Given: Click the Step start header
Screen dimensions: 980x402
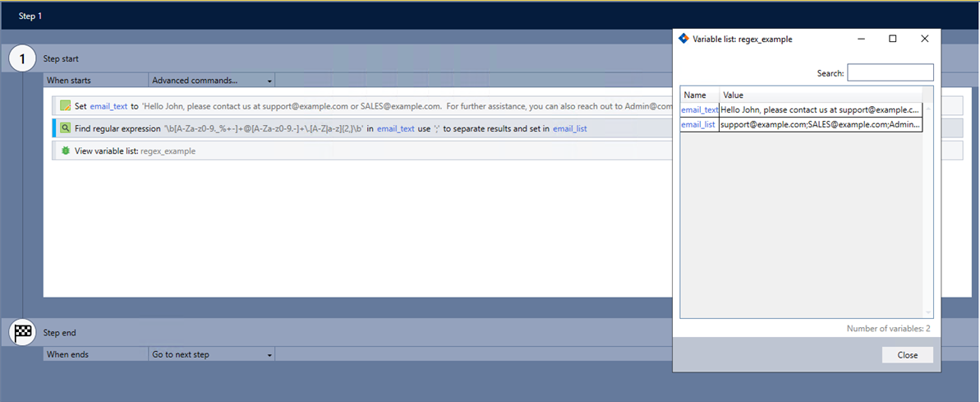Looking at the screenshot, I should 61,58.
